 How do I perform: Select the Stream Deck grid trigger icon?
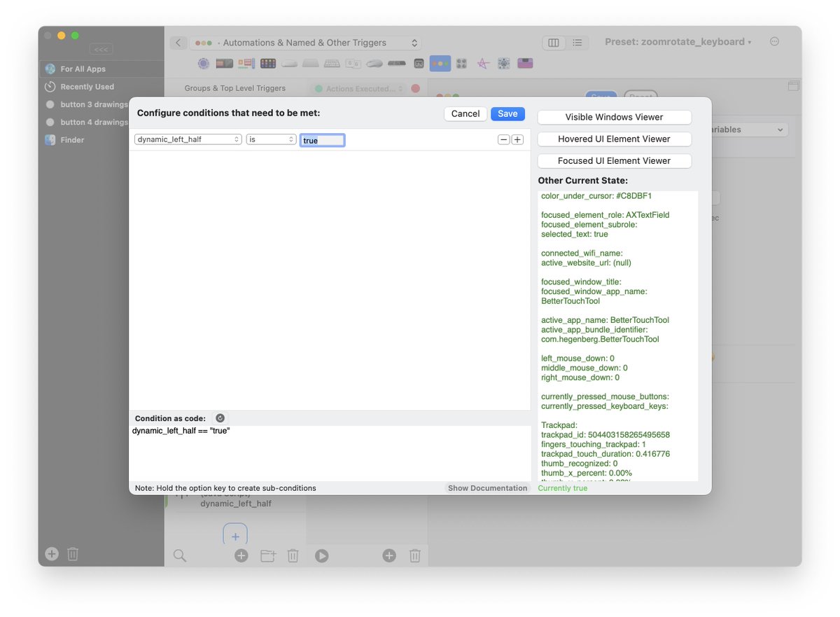[x=268, y=63]
